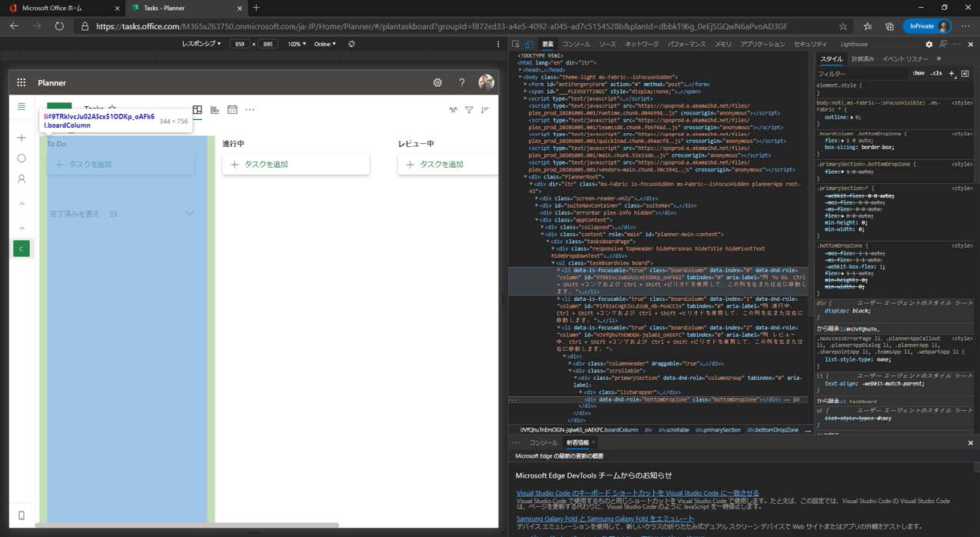
Task: Reload the page in the browser
Action: 59,26
